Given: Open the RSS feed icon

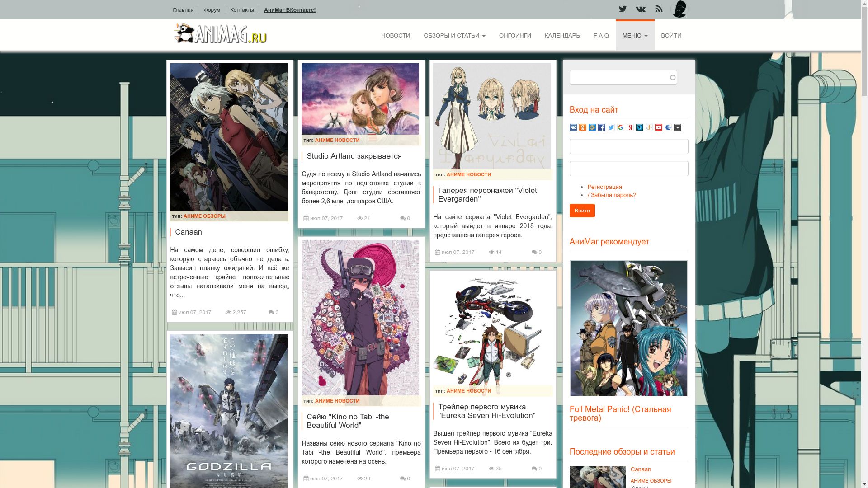Looking at the screenshot, I should click(659, 9).
